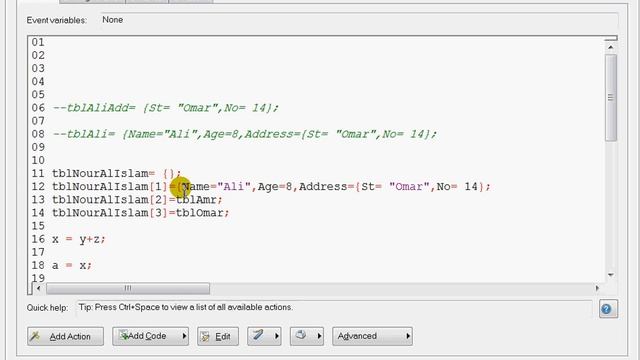640x360 pixels.
Task: Open the print/bookmark icon dropdown button
Action: tap(307, 336)
